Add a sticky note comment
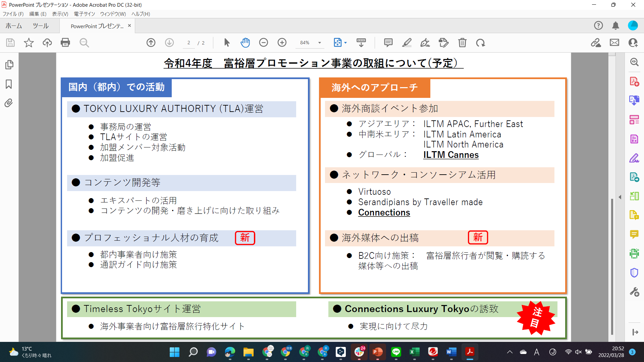The height and width of the screenshot is (362, 644). pyautogui.click(x=388, y=43)
